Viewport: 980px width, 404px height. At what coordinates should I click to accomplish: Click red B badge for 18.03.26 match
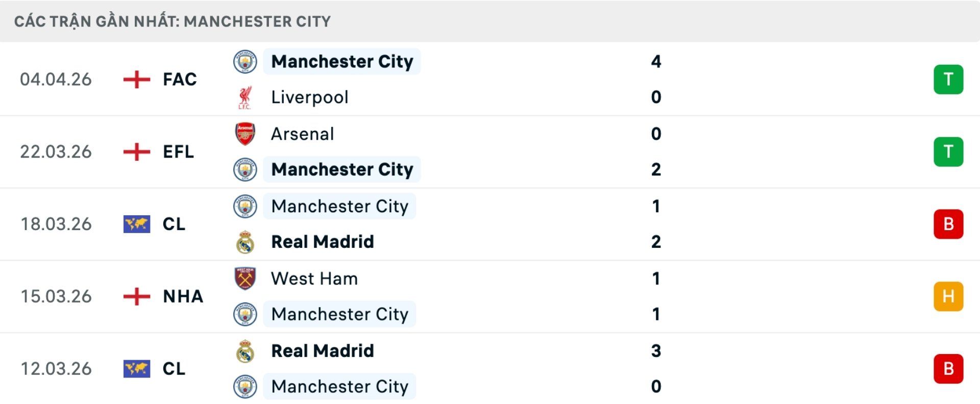click(x=948, y=224)
